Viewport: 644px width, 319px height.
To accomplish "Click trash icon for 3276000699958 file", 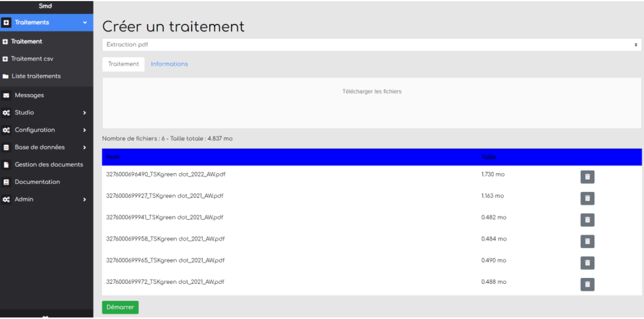I will [x=587, y=241].
